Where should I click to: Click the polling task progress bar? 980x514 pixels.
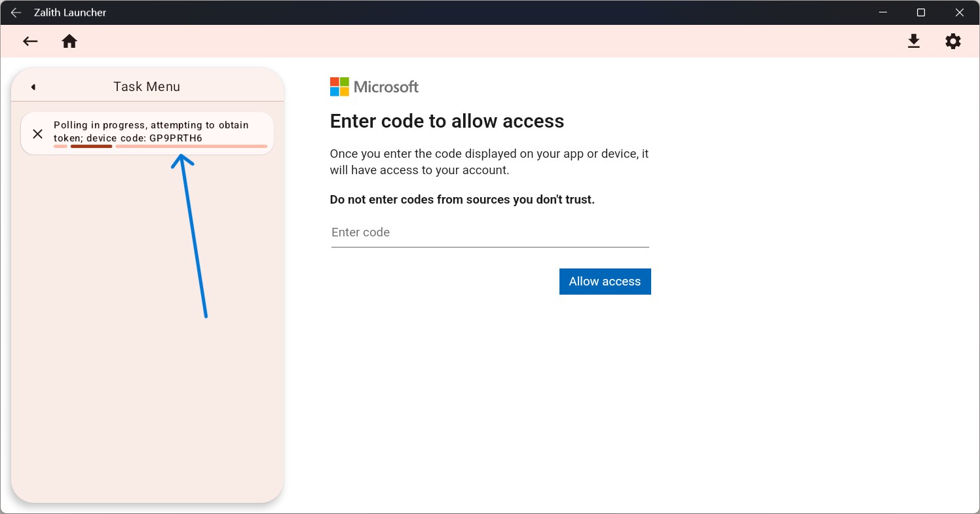coord(160,146)
